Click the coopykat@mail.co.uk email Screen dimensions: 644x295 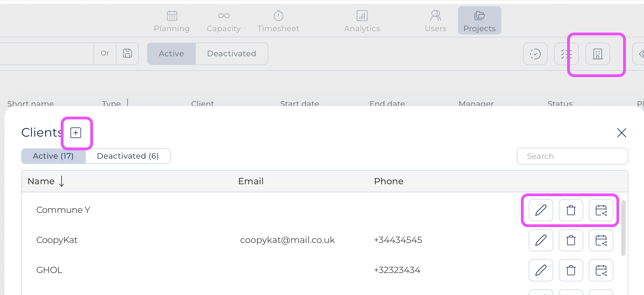point(287,240)
